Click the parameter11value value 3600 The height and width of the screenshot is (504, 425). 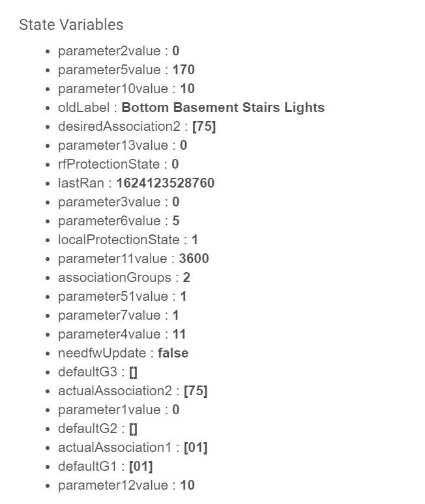(x=194, y=259)
